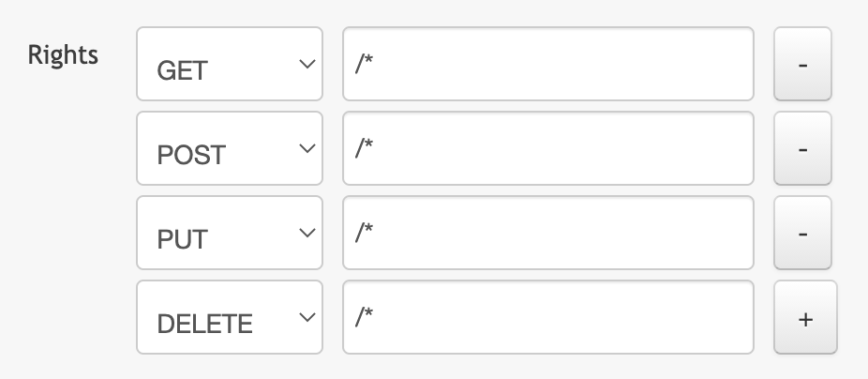
Task: Focus the path field in the POST row
Action: click(x=547, y=148)
